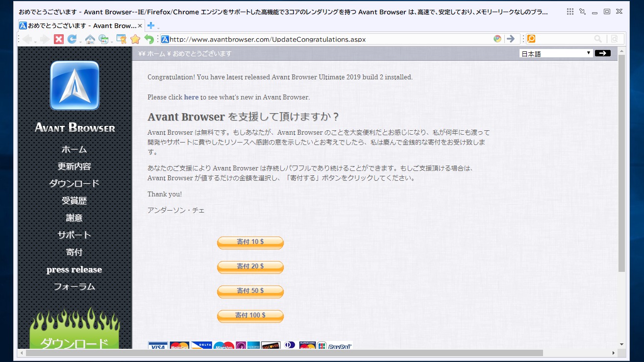Click the Maestro card logo
This screenshot has width=644, height=362.
(x=224, y=346)
